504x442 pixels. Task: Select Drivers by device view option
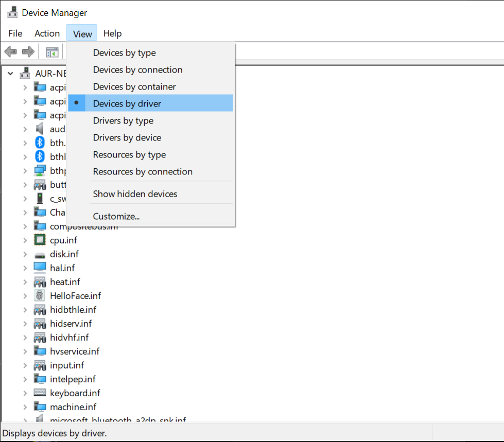[x=127, y=138]
